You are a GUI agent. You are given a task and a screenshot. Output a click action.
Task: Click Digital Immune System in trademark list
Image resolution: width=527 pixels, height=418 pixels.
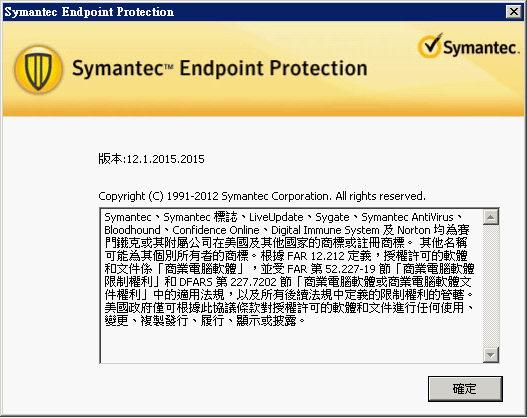(325, 230)
